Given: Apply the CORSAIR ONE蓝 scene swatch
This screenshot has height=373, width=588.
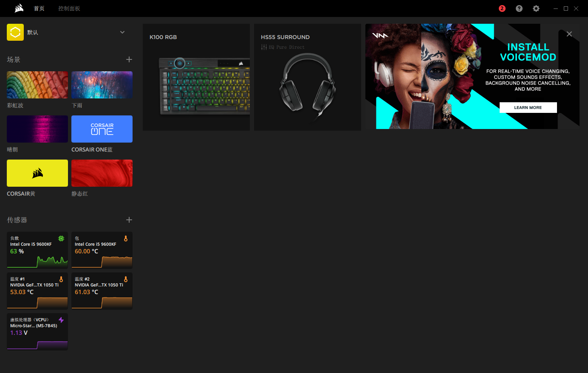Looking at the screenshot, I should [102, 129].
